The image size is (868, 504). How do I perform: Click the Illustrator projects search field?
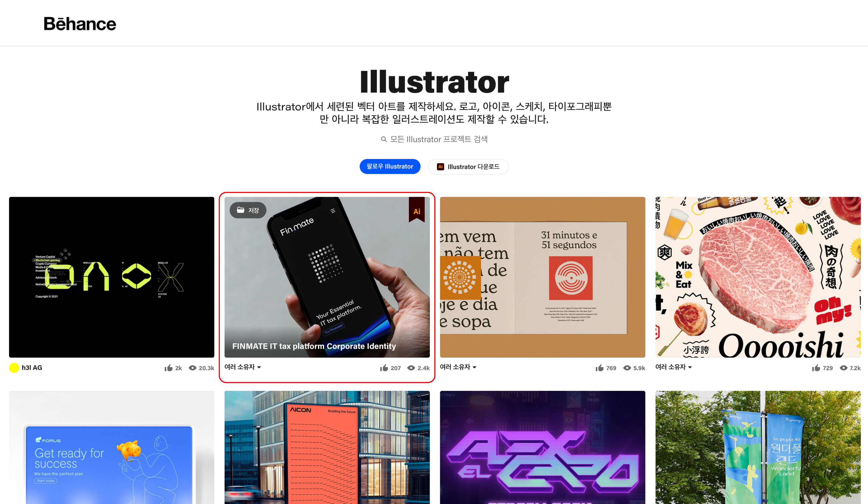point(434,139)
